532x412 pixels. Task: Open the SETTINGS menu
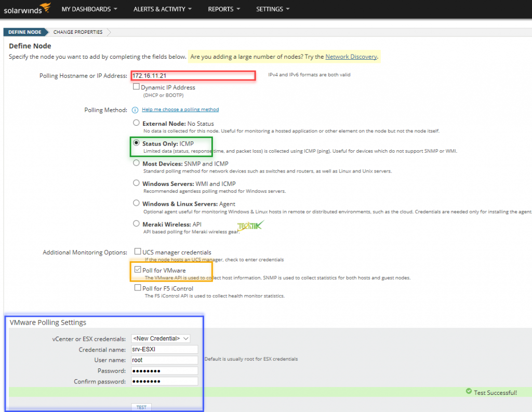coord(273,9)
